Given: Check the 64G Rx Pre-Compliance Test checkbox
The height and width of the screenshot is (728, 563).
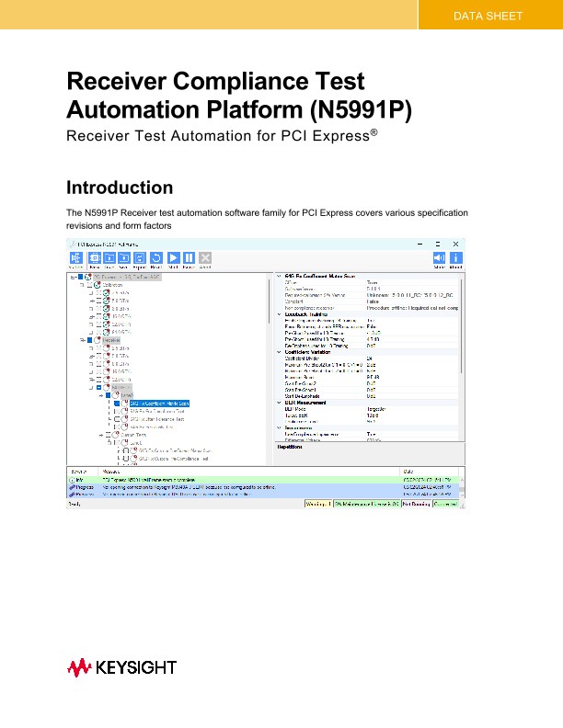Looking at the screenshot, I should coord(118,412).
